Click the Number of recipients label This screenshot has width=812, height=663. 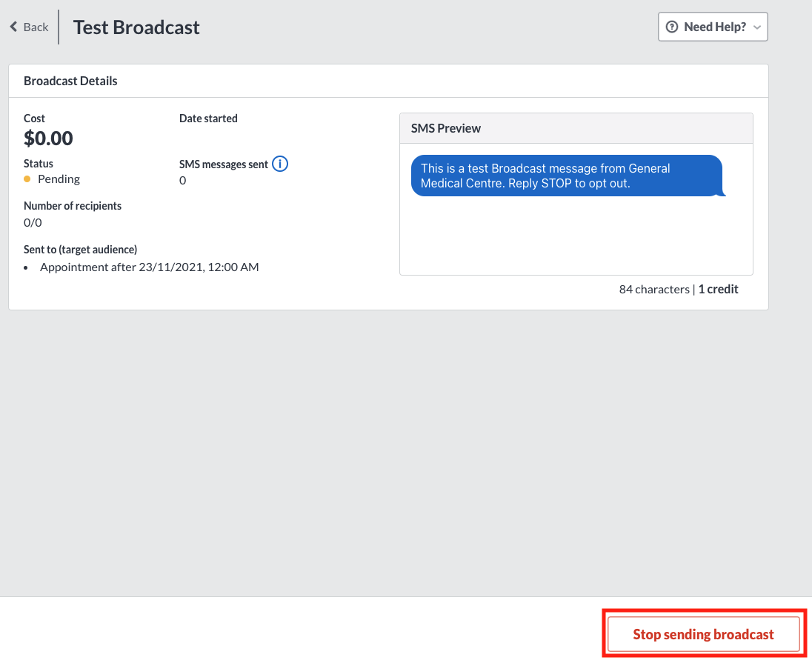tap(73, 206)
